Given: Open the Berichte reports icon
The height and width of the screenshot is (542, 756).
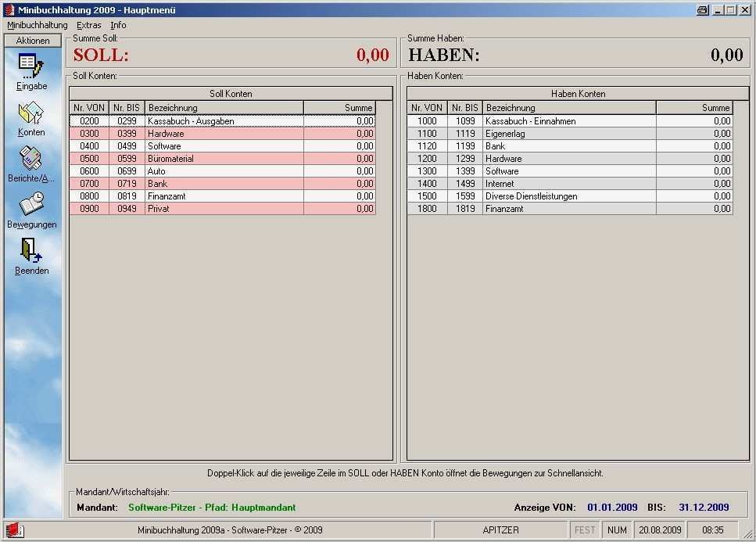Looking at the screenshot, I should pyautogui.click(x=31, y=159).
